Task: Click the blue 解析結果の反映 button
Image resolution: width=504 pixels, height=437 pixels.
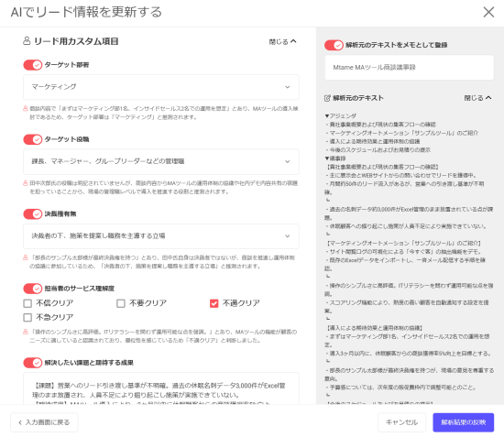Action: point(463,422)
